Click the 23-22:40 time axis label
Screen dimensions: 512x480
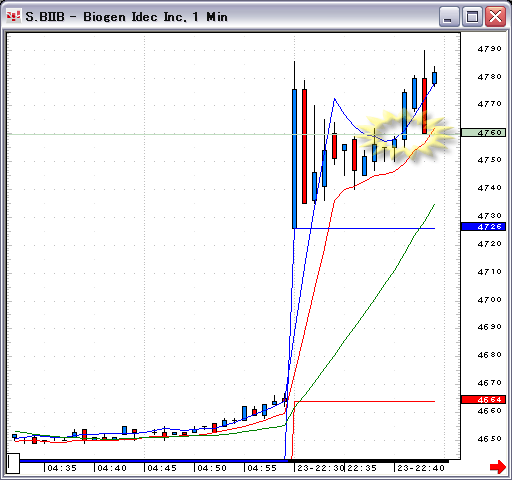point(421,468)
